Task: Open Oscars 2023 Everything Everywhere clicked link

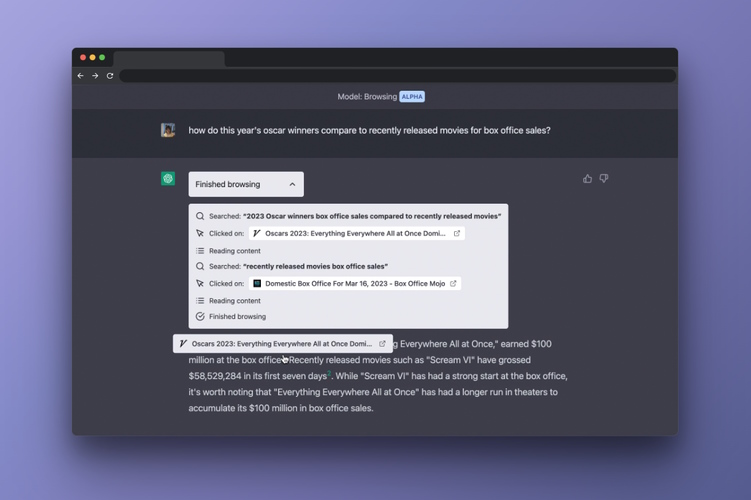Action: point(357,233)
